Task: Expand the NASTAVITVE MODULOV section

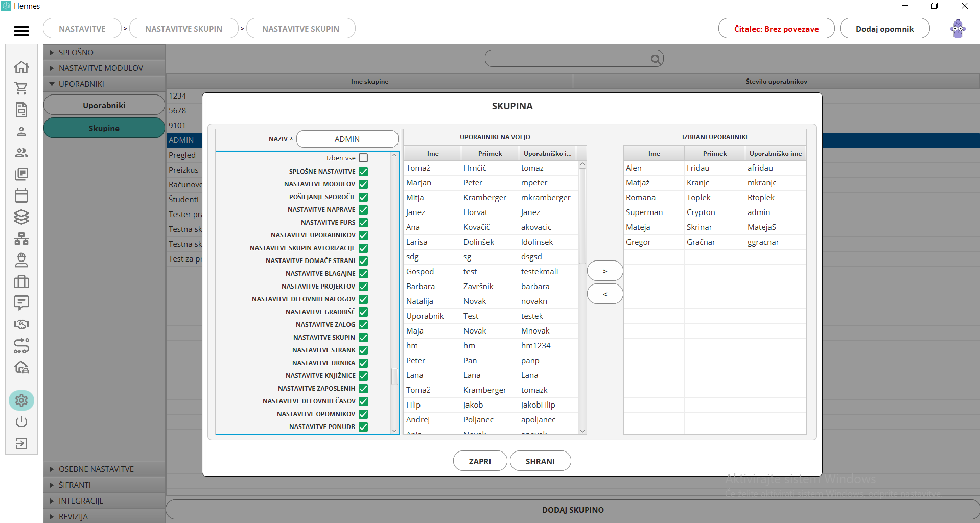Action: (x=104, y=68)
